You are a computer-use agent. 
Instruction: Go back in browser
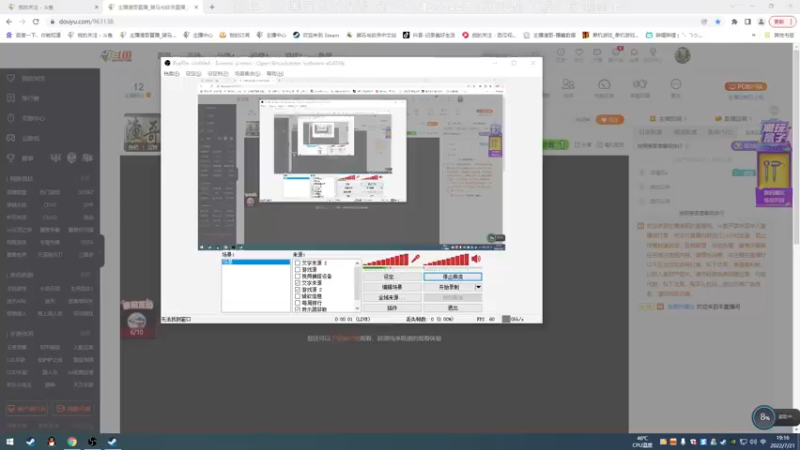9,21
